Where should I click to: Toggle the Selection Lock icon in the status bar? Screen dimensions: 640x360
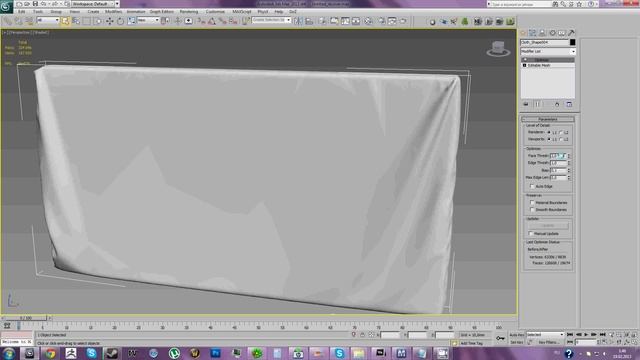point(362,335)
